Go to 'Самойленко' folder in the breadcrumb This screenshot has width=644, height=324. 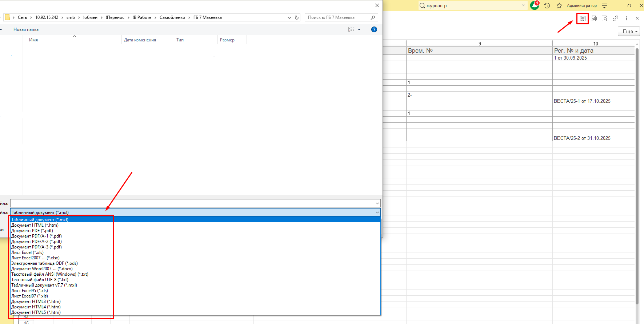172,17
